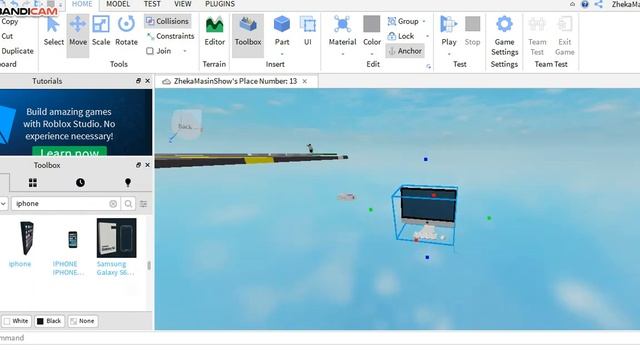The image size is (640, 360).
Task: Expand the Join dropdown arrow
Action: click(185, 51)
